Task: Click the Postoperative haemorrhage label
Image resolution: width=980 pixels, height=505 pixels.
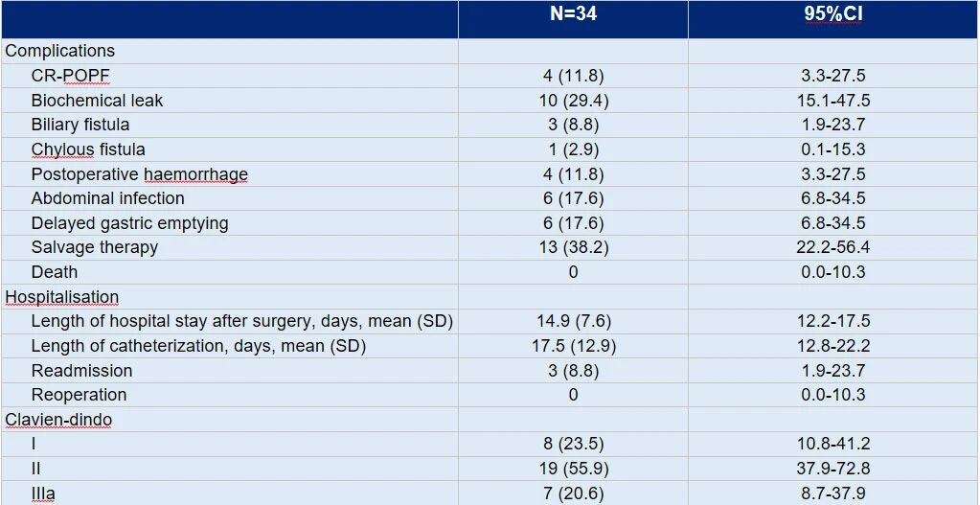Action: (x=139, y=174)
